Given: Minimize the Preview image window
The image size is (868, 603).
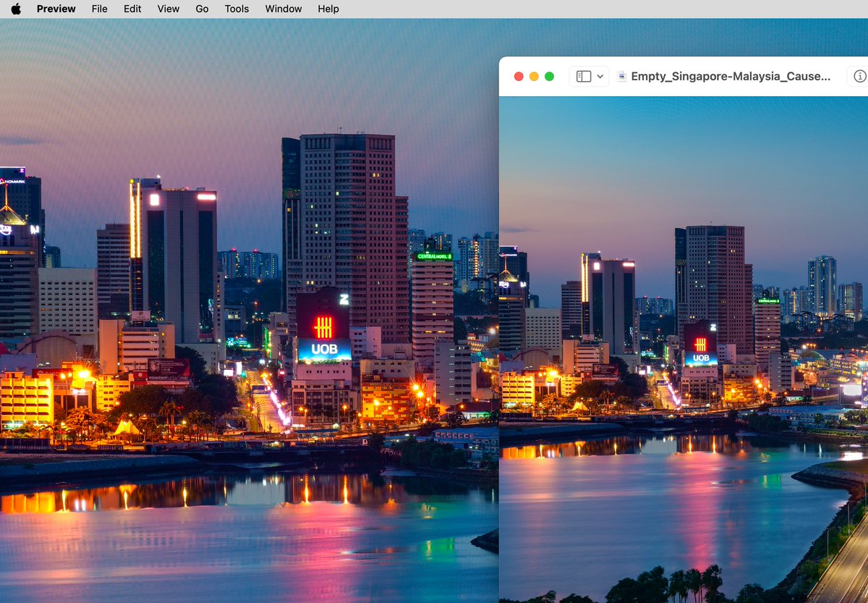Looking at the screenshot, I should click(534, 76).
